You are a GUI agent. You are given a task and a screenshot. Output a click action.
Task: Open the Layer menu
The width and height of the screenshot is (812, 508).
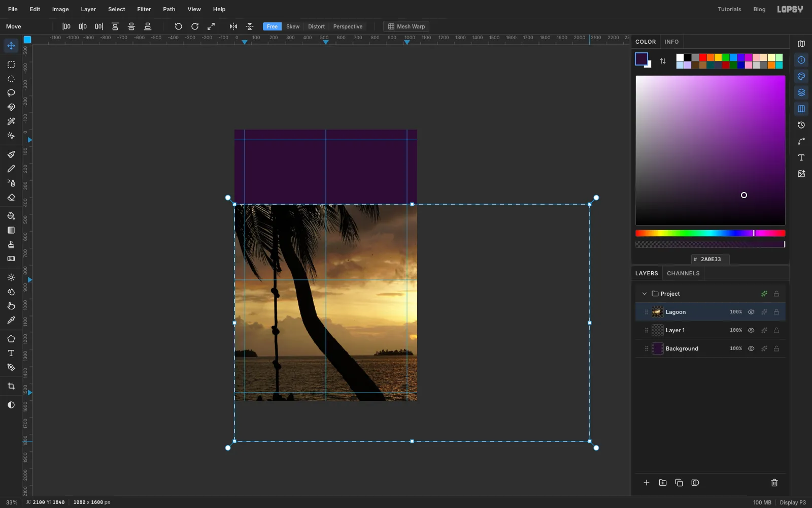[88, 9]
